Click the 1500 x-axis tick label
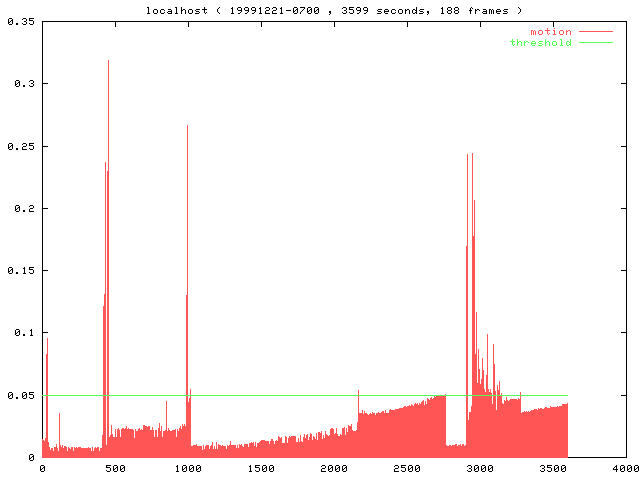 261,468
